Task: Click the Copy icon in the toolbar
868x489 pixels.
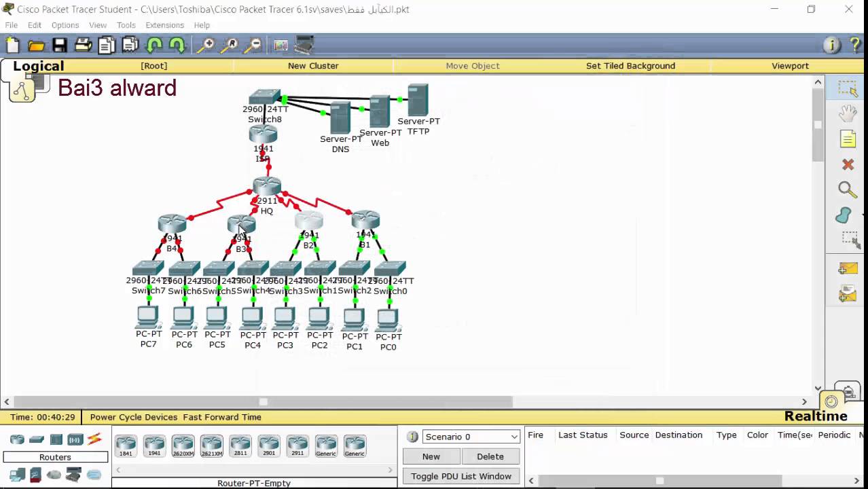Action: (x=107, y=46)
